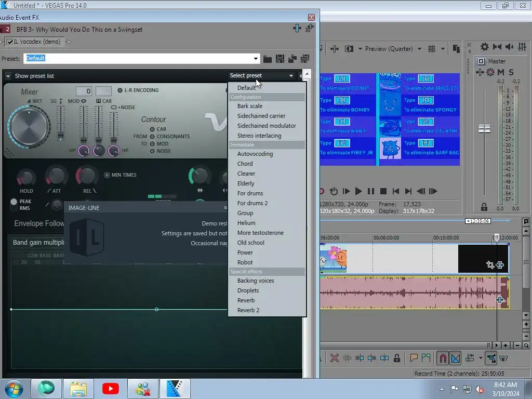Click ignore event grouping icon
The width and height of the screenshot is (532, 399).
click(x=504, y=358)
